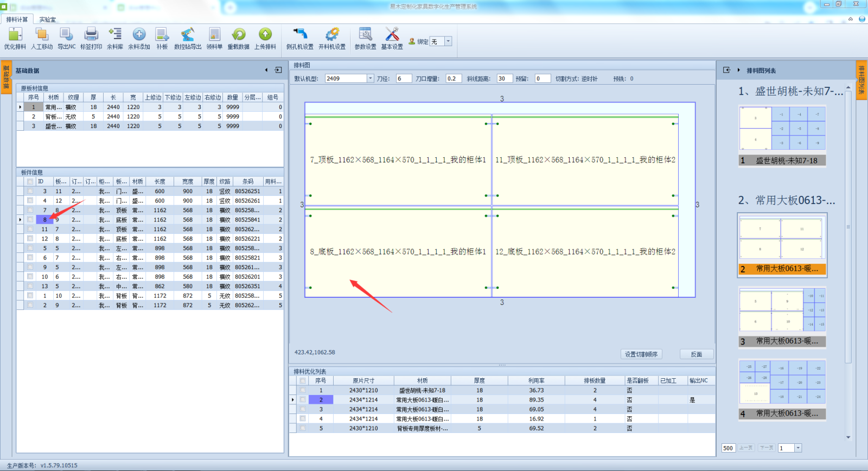Viewport: 868px width, 471px height.
Task: Click the application icon in title bar
Action: pos(4,7)
